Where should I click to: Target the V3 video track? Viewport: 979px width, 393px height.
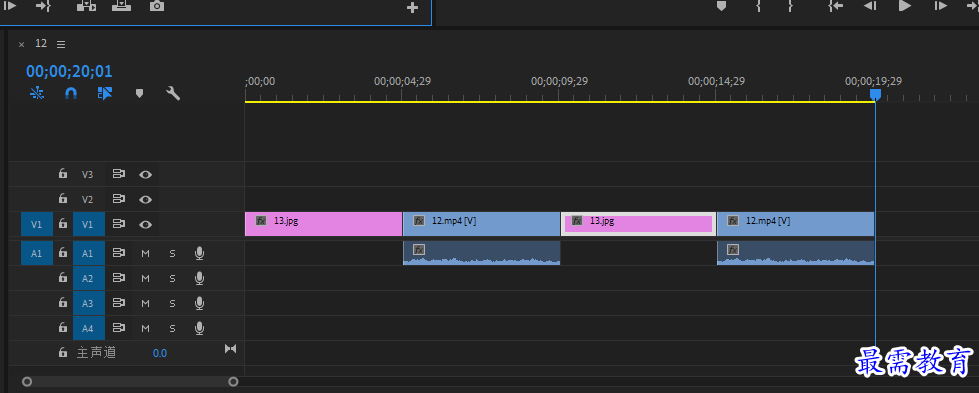87,174
